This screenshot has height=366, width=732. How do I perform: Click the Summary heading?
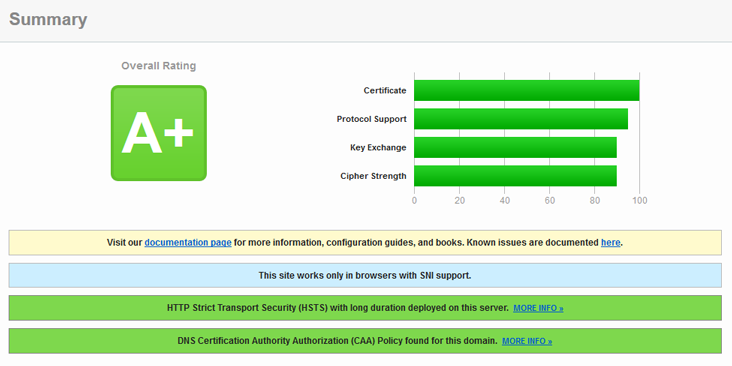click(48, 20)
